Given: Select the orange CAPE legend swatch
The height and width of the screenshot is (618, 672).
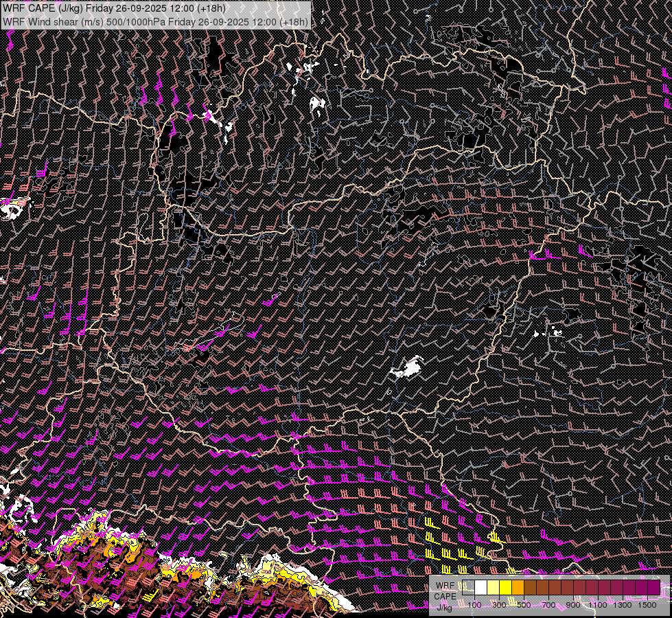Looking at the screenshot, I should (518, 587).
